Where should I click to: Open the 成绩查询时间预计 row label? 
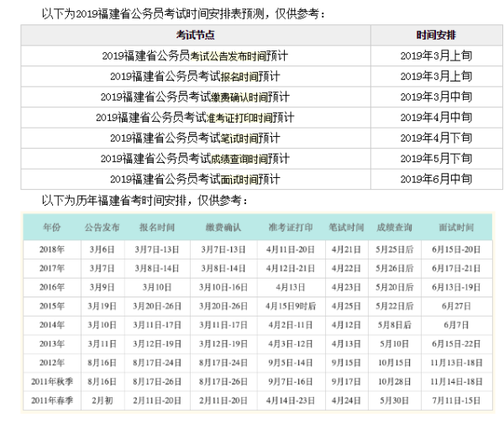pos(195,159)
